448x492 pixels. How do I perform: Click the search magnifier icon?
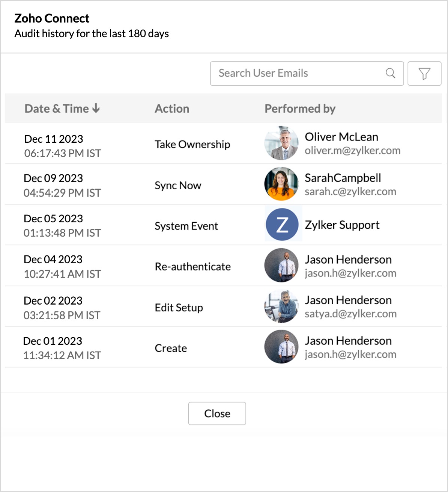[390, 73]
